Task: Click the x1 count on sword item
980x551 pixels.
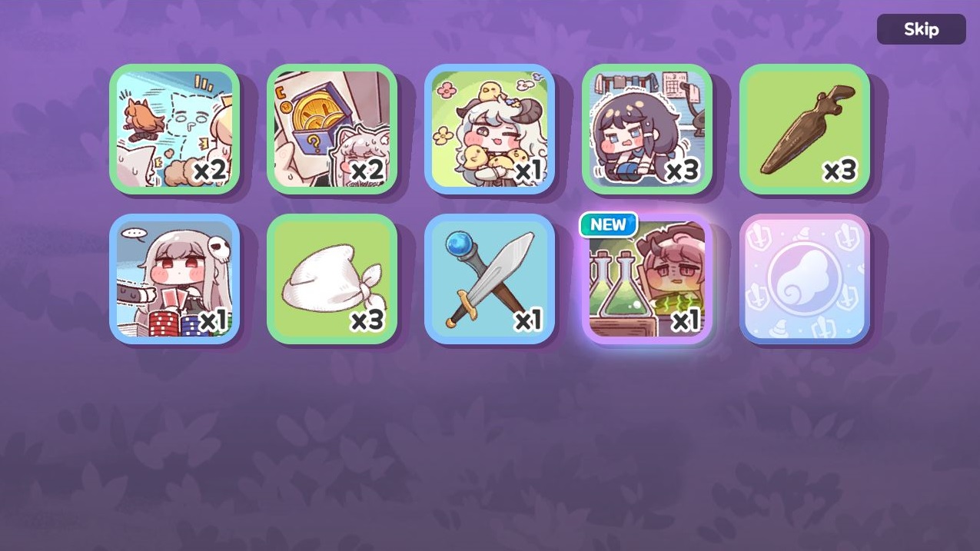Action: click(527, 320)
